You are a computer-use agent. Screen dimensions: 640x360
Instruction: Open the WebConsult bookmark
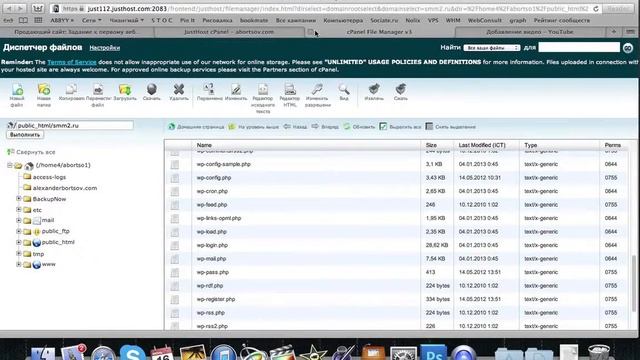click(484, 20)
